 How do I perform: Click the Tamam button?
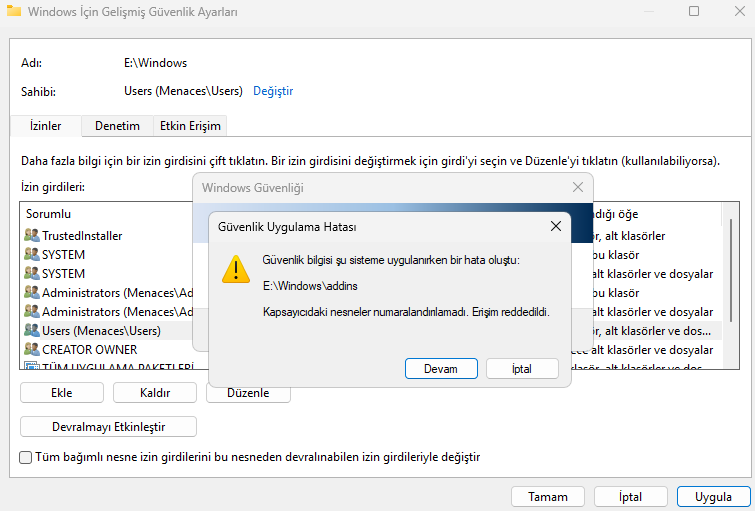(547, 497)
